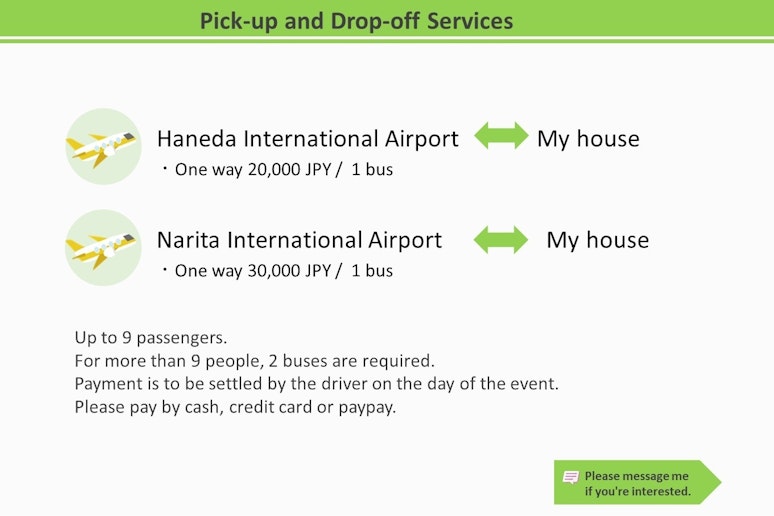Click the "Pick-up and Drop-off Services" title
The image size is (774, 516).
pyautogui.click(x=356, y=21)
